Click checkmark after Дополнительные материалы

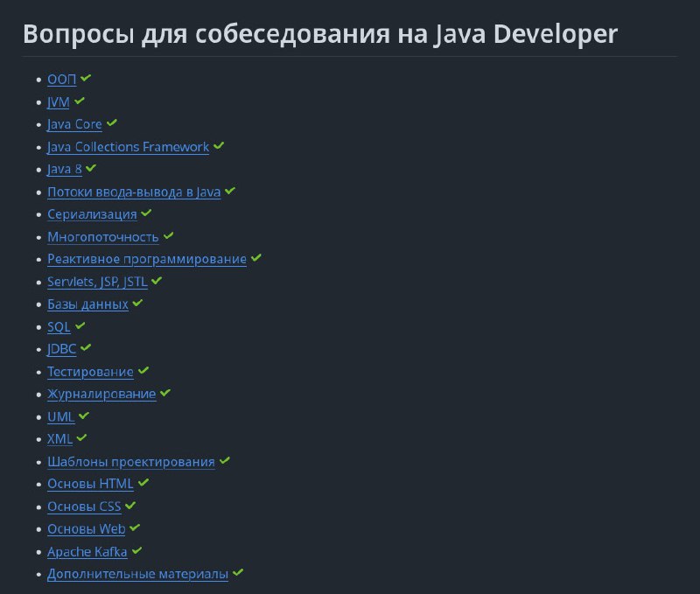238,573
